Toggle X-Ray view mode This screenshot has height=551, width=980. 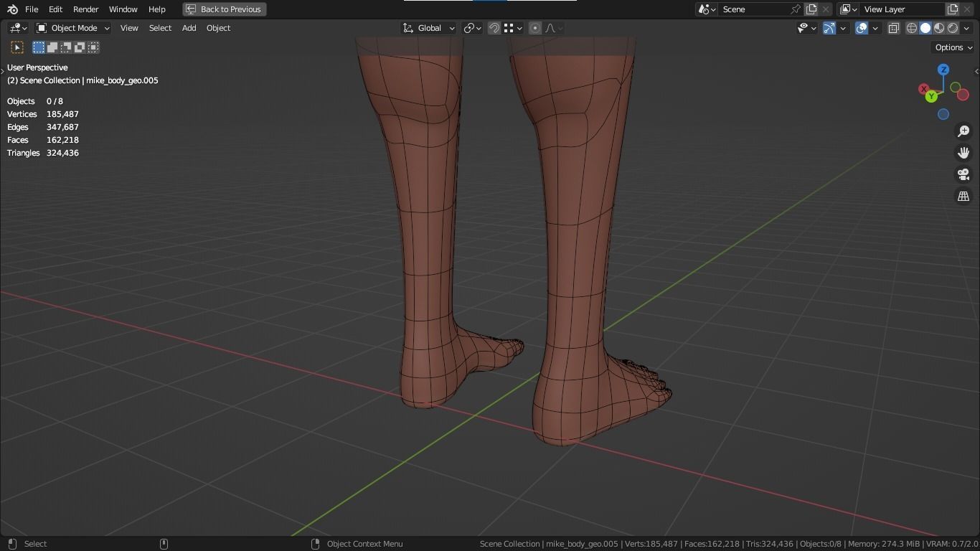click(x=894, y=28)
